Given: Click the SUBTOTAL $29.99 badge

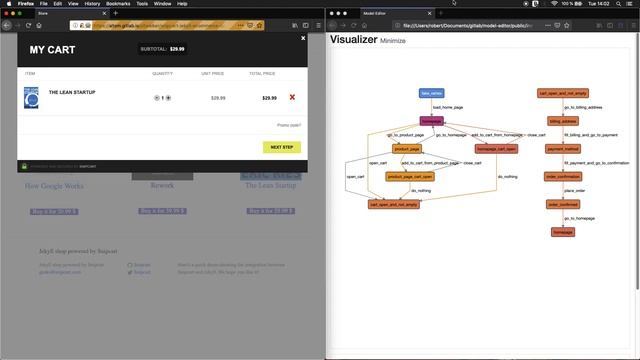Looking at the screenshot, I should 162,49.
